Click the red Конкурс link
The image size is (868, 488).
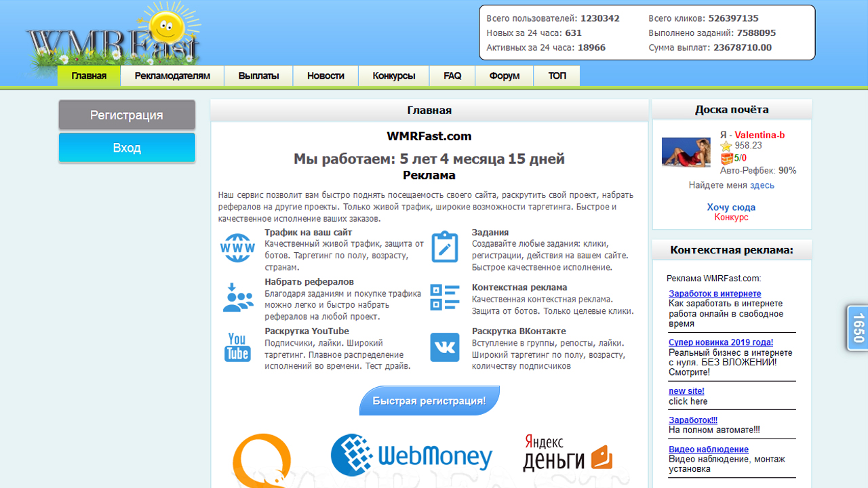pyautogui.click(x=731, y=218)
